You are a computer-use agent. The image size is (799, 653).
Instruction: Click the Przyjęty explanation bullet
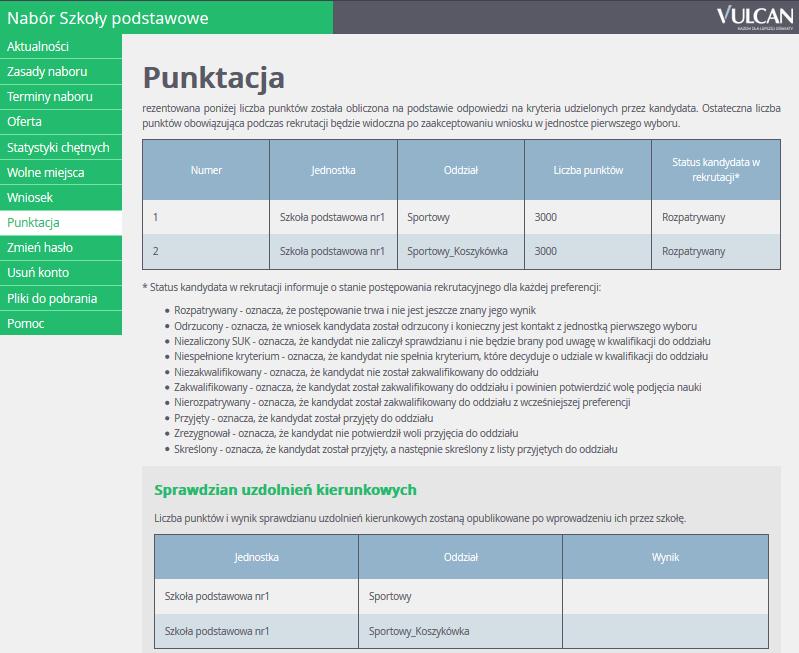[304, 419]
